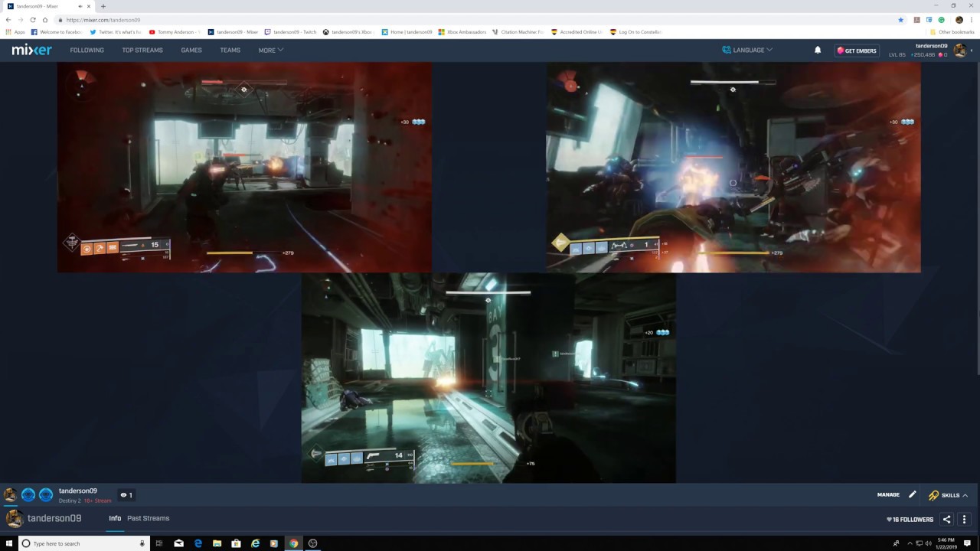980x551 pixels.
Task: Open the notifications bell
Action: [818, 50]
